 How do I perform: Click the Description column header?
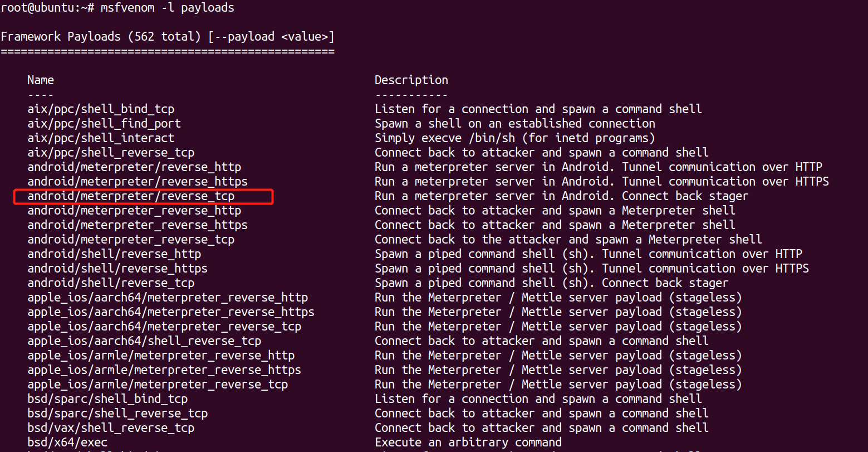pos(411,80)
